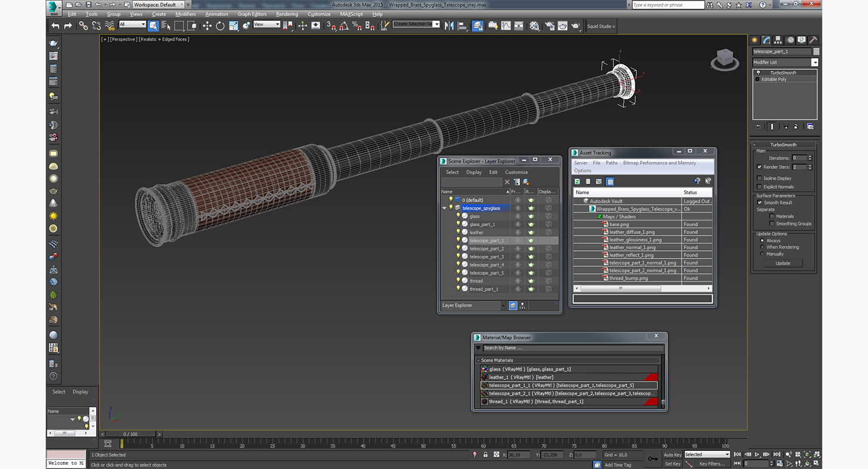
Task: Click the Key Filters button
Action: click(711, 464)
